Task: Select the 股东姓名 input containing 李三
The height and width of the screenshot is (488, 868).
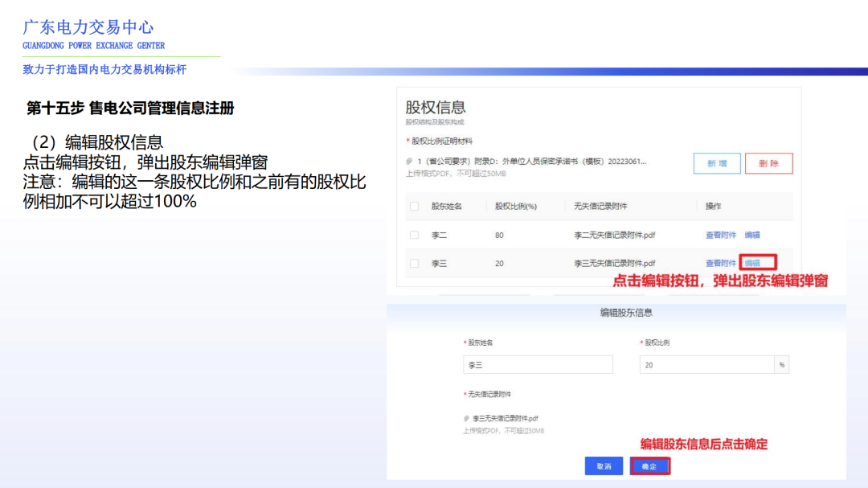Action: click(538, 363)
